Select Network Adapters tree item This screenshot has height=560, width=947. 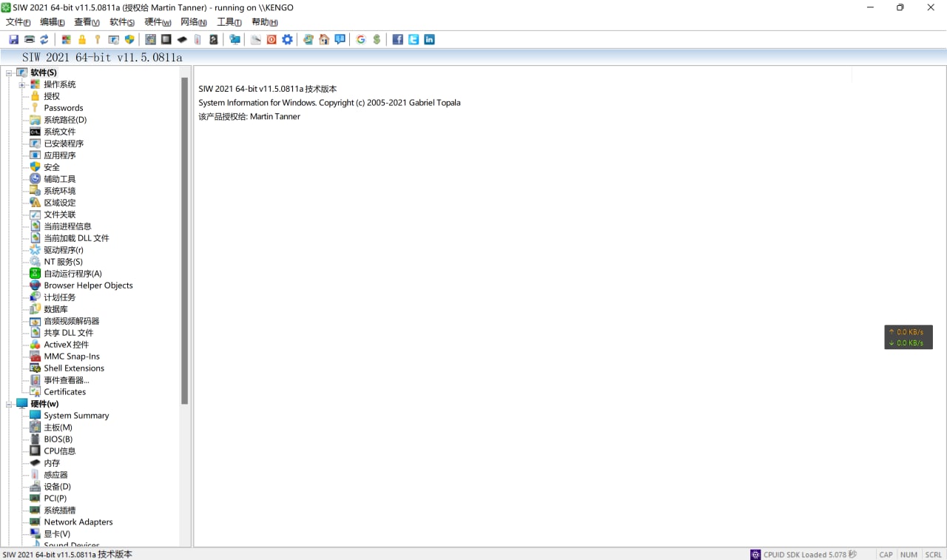(78, 522)
